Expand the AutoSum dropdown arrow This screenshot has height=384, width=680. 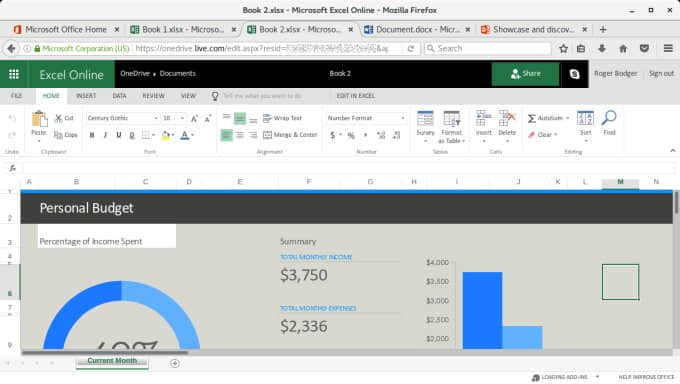click(567, 118)
